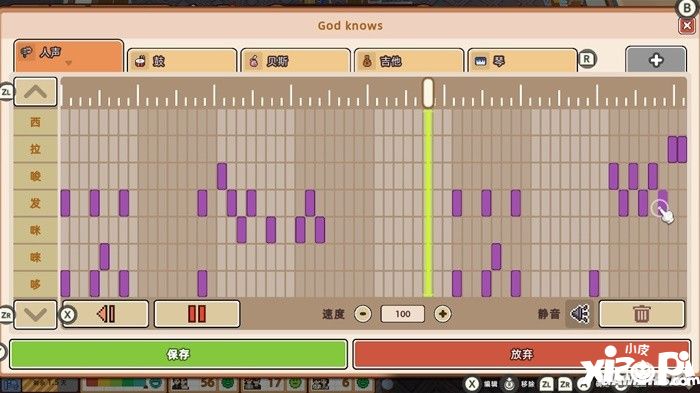This screenshot has width=700, height=393.
Task: Select the 发 pitch row label
Action: (35, 203)
